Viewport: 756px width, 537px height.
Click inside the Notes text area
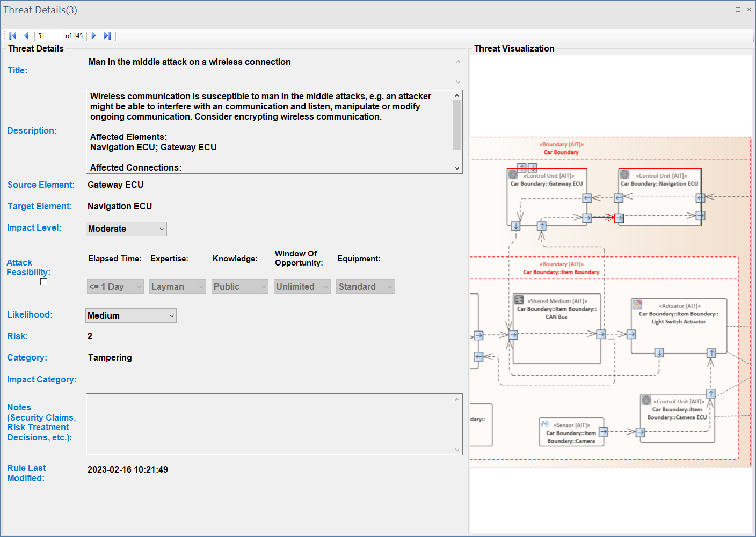[270, 424]
